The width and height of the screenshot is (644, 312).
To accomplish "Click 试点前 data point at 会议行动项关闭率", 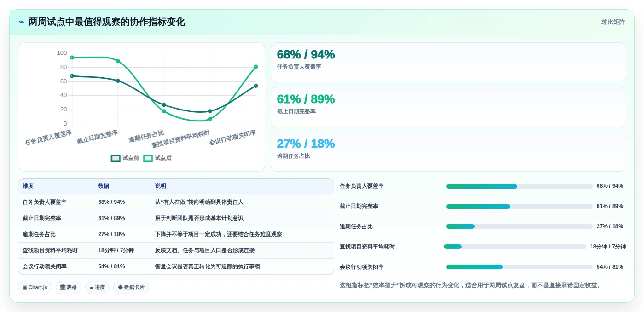I will tap(256, 86).
